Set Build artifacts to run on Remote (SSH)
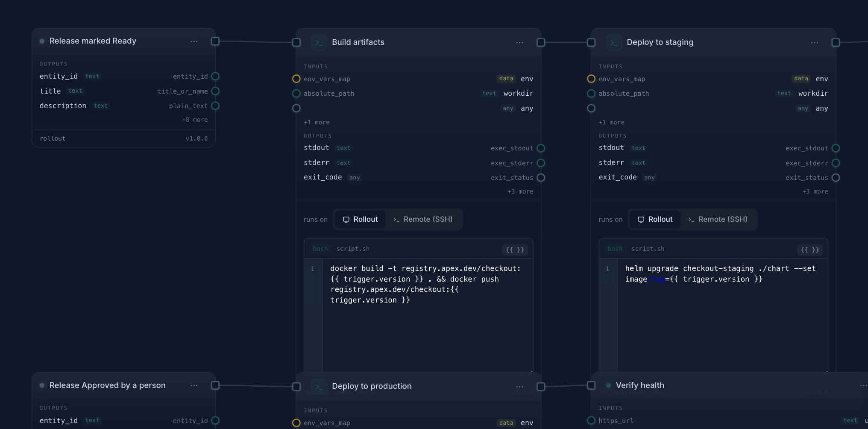The width and height of the screenshot is (868, 429). (423, 220)
